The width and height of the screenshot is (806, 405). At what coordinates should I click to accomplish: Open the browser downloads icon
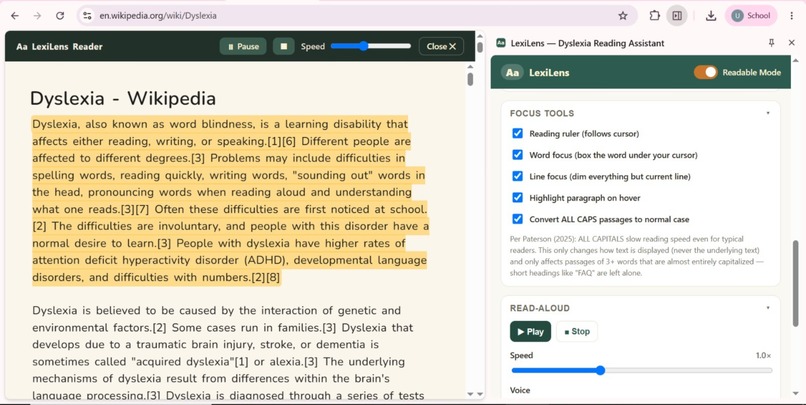(711, 16)
